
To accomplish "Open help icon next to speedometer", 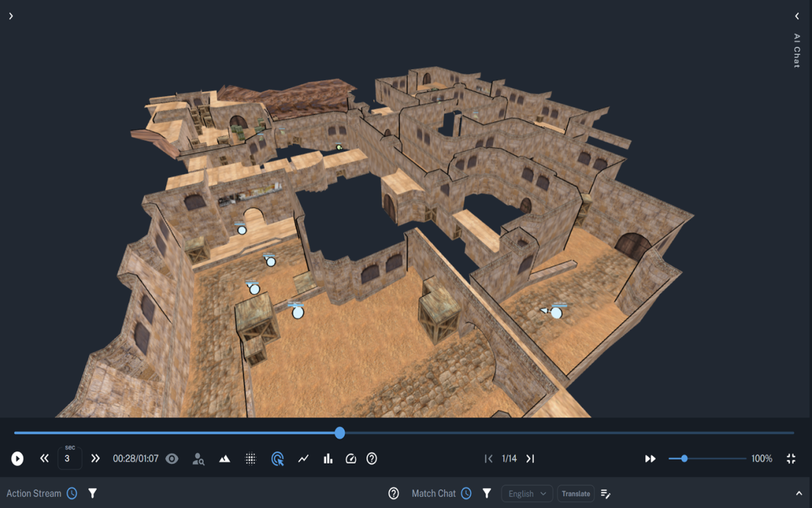I will [x=372, y=458].
